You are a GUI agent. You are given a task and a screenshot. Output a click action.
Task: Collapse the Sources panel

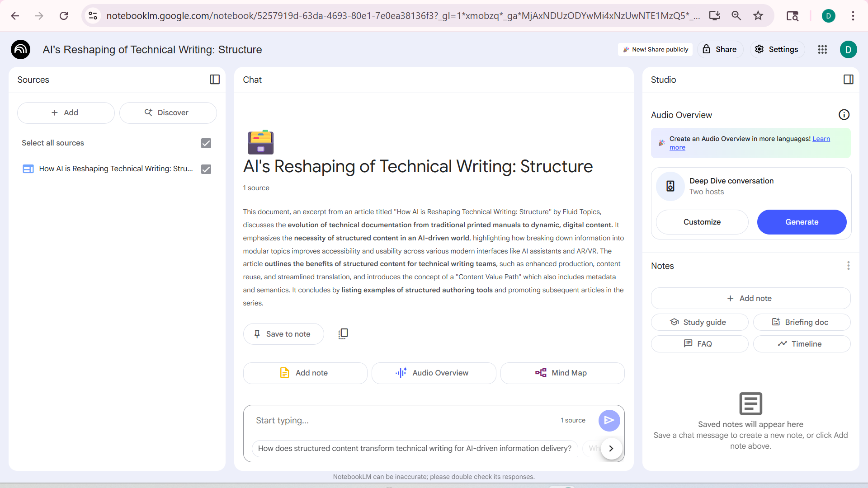215,80
